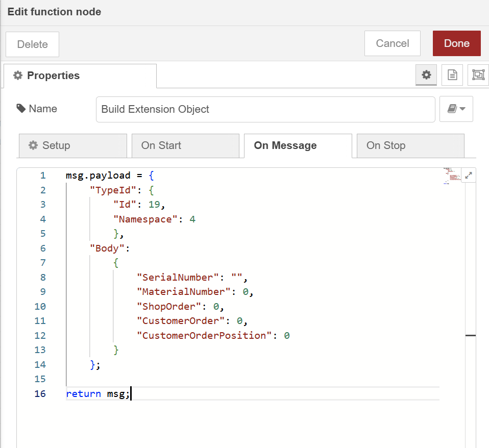Click the msg.payload text on line 1
The image size is (489, 448).
pos(97,176)
